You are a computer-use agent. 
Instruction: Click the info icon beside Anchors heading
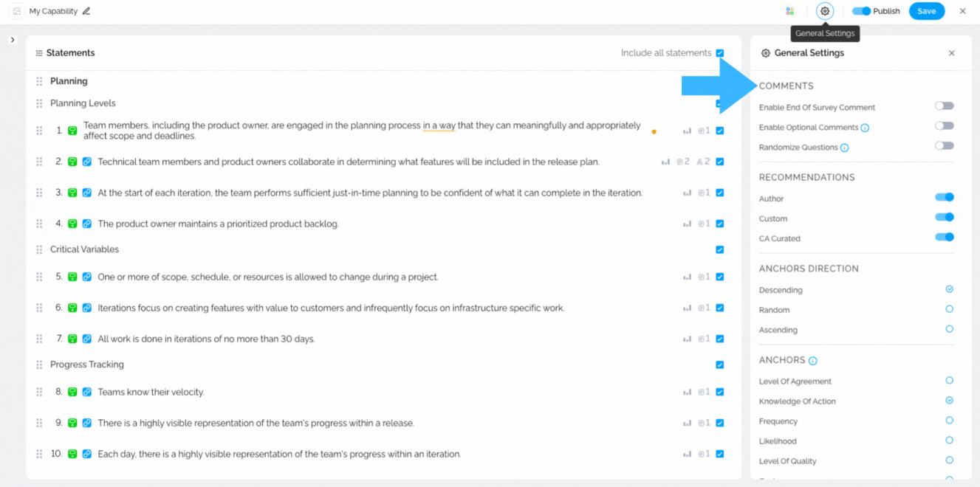(813, 361)
